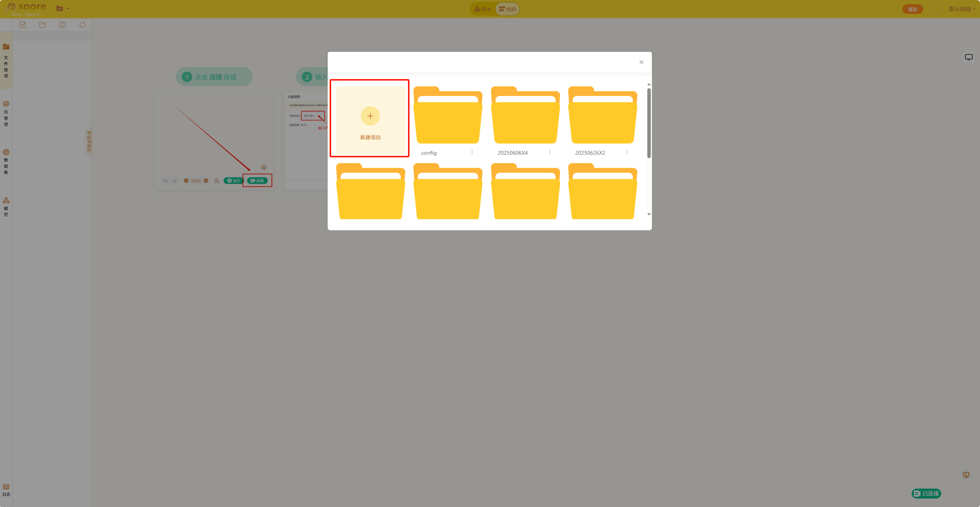Open options menu for .config folder
Image resolution: width=980 pixels, height=507 pixels.
pyautogui.click(x=472, y=152)
